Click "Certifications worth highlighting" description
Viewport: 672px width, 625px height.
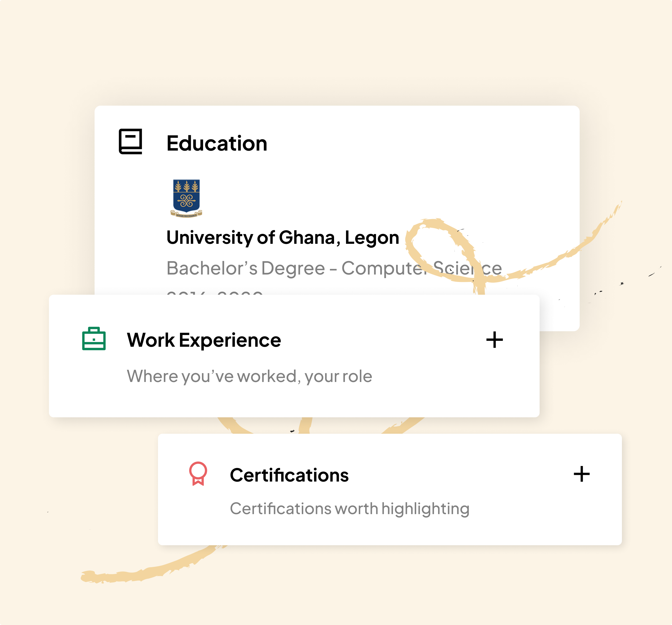(350, 509)
